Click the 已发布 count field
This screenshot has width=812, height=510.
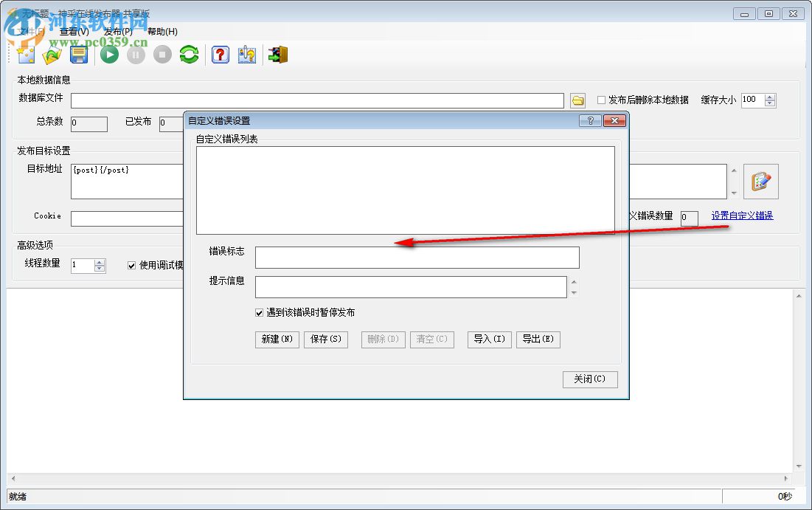pos(171,124)
